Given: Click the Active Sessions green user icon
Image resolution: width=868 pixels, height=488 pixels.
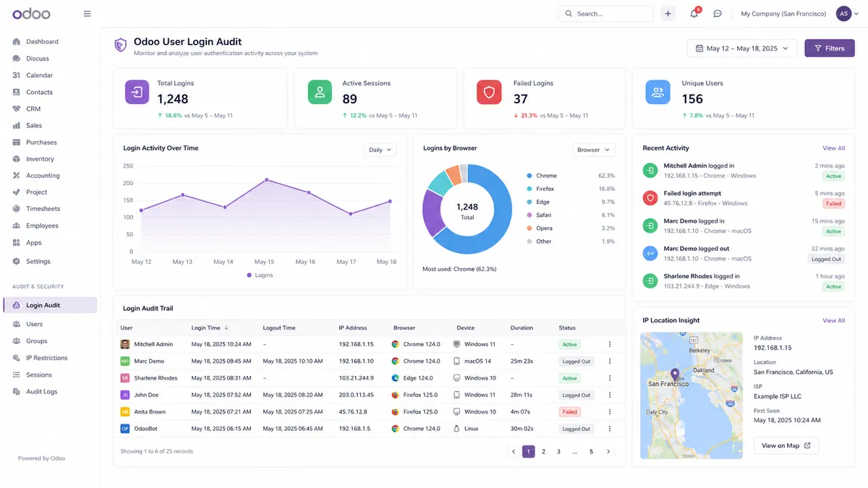Looking at the screenshot, I should click(320, 93).
